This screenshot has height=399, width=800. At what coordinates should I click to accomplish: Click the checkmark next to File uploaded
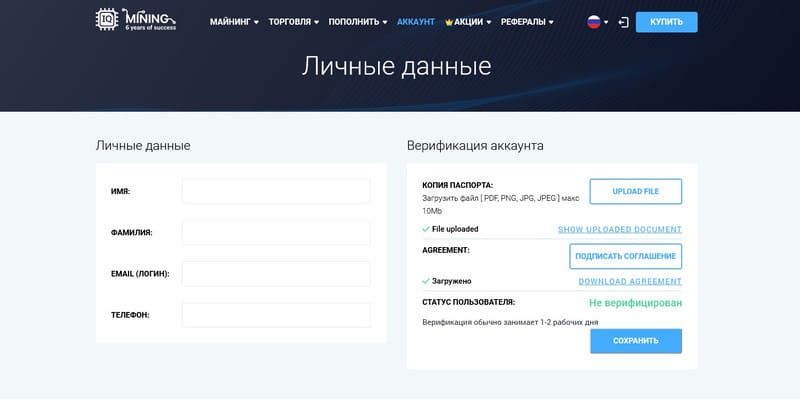coord(426,230)
